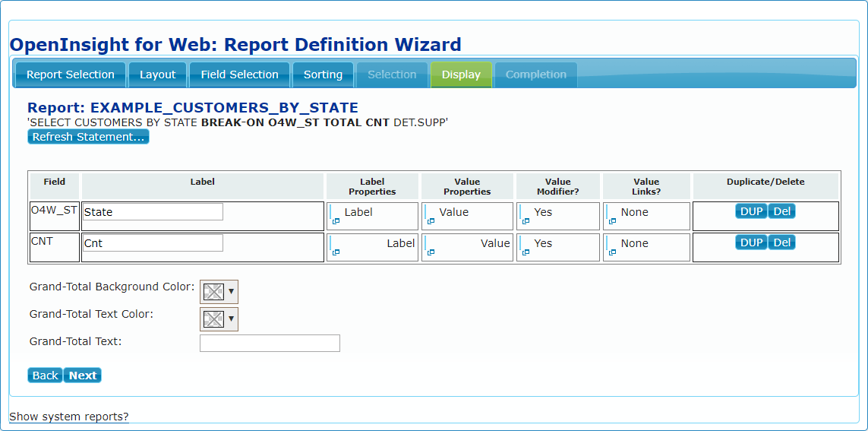This screenshot has height=431, width=868.
Task: Click the Value Properties column header
Action: [467, 186]
